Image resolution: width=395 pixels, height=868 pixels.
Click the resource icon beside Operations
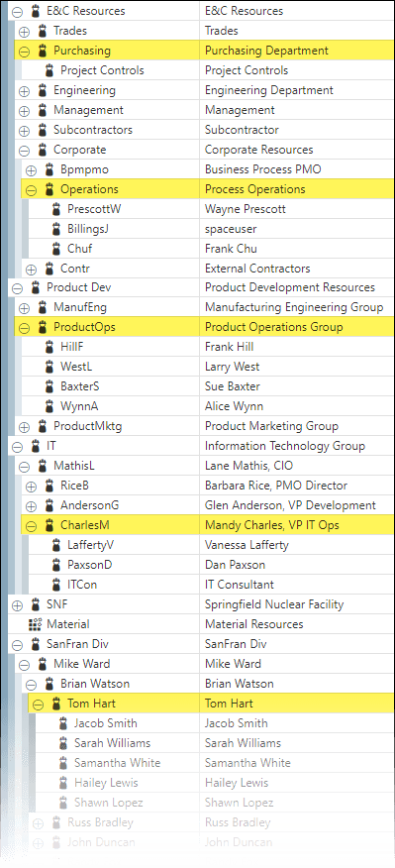point(49,189)
